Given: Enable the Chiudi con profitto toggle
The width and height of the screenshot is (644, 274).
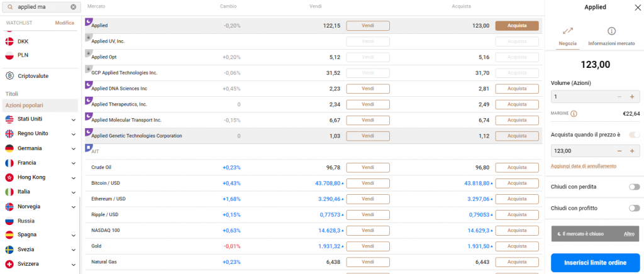Looking at the screenshot, I should (x=634, y=208).
